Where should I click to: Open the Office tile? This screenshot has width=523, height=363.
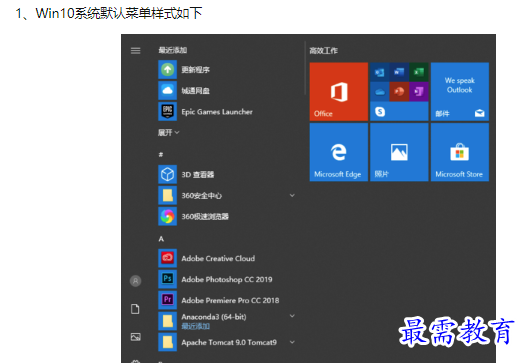pos(339,91)
